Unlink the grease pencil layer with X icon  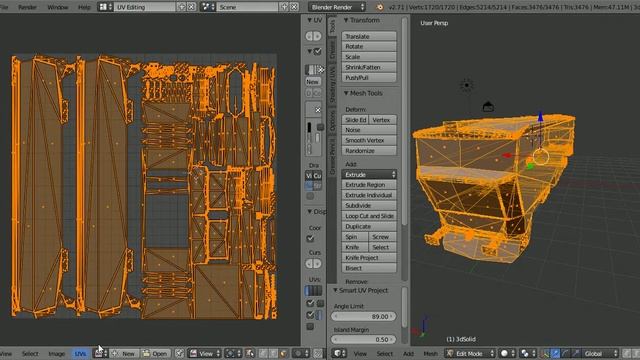pyautogui.click(x=318, y=110)
